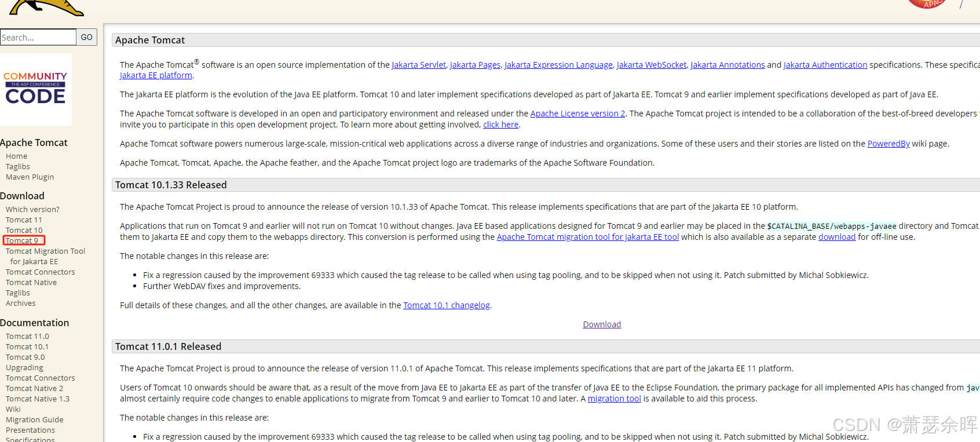Follow the Jakarta Annotations link
The image size is (980, 442).
tap(728, 65)
